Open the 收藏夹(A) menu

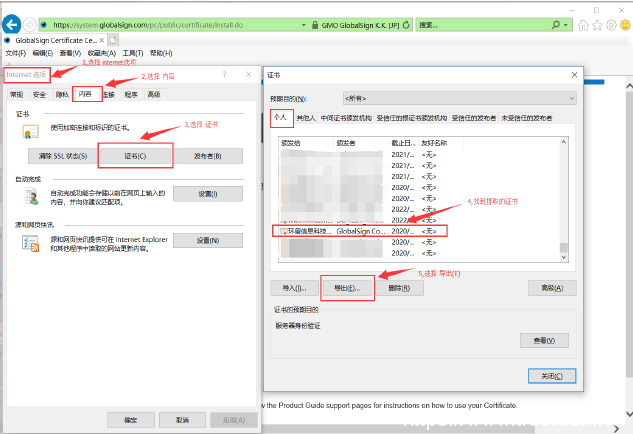pyautogui.click(x=102, y=53)
